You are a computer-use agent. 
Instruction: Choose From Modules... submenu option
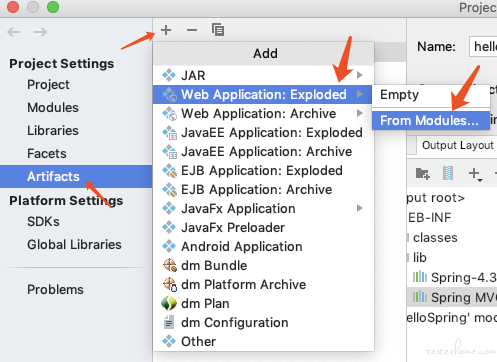point(431,120)
